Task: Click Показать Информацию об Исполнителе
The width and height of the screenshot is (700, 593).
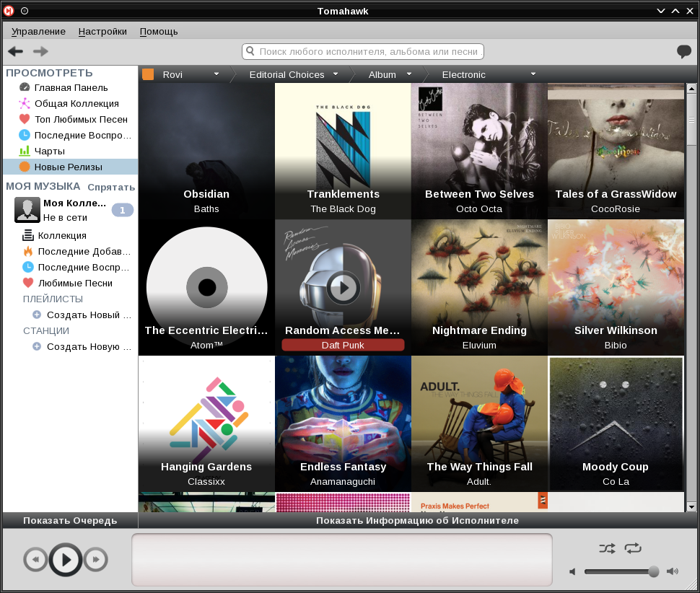Action: click(417, 520)
